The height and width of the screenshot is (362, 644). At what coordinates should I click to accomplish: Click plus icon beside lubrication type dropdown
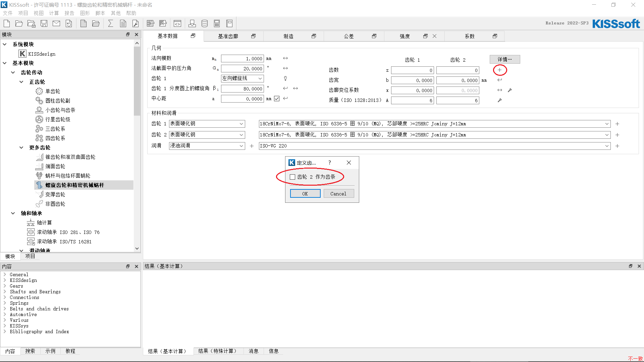click(252, 146)
